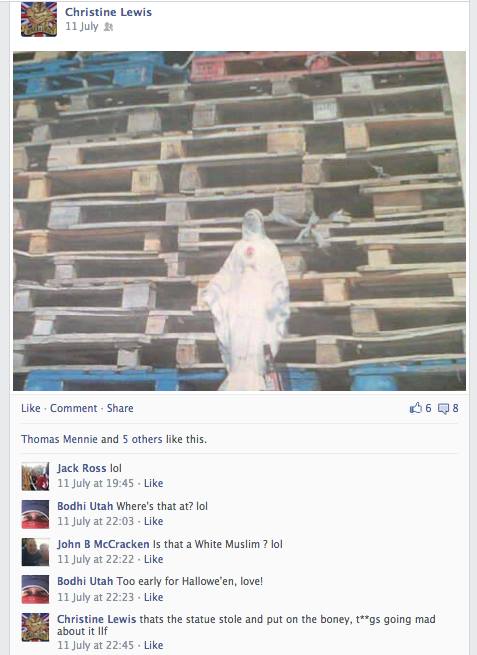Click the speech bubble comments count icon
This screenshot has width=477, height=655.
tap(443, 409)
